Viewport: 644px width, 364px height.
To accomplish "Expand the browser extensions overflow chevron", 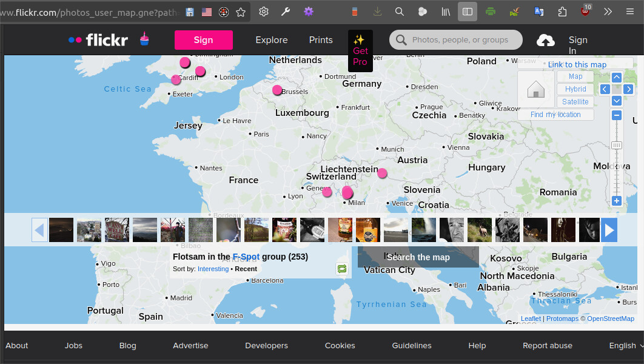I will click(x=608, y=12).
